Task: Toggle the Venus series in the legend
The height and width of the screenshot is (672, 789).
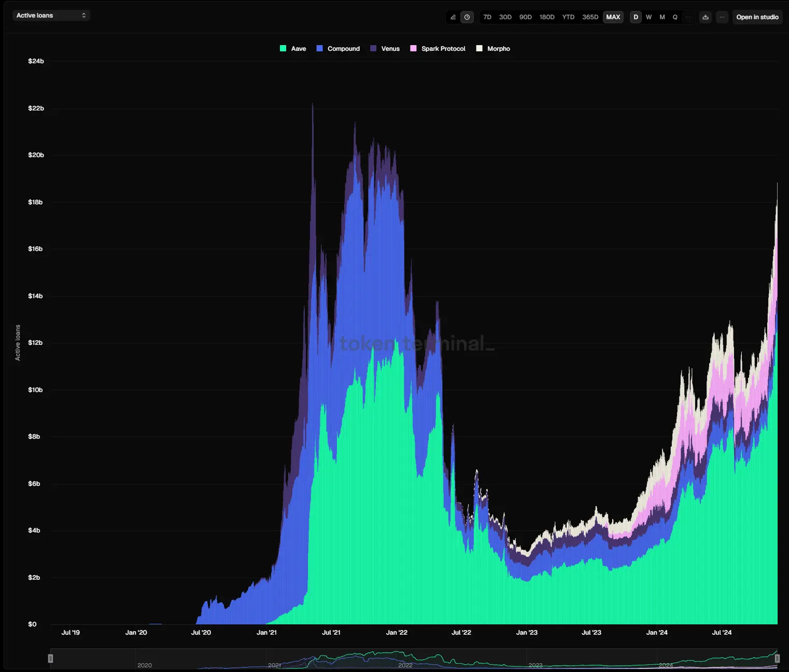Action: [x=385, y=48]
